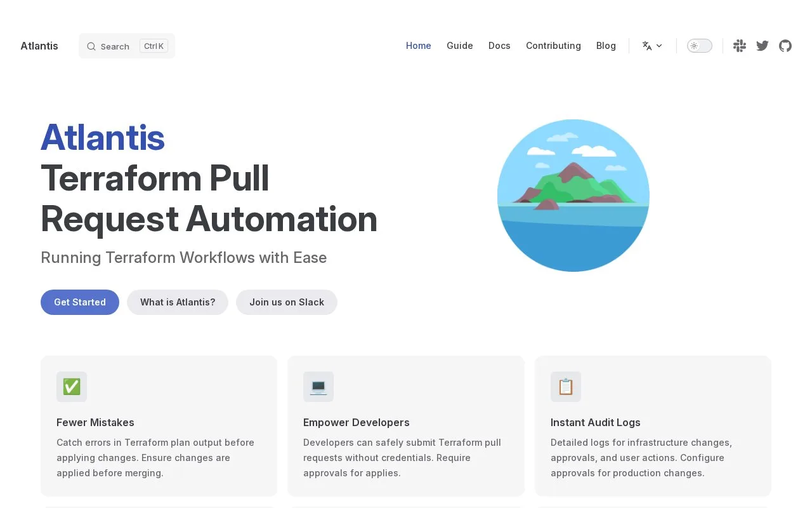Click the search magnifier icon
This screenshot has width=812, height=508.
[91, 46]
